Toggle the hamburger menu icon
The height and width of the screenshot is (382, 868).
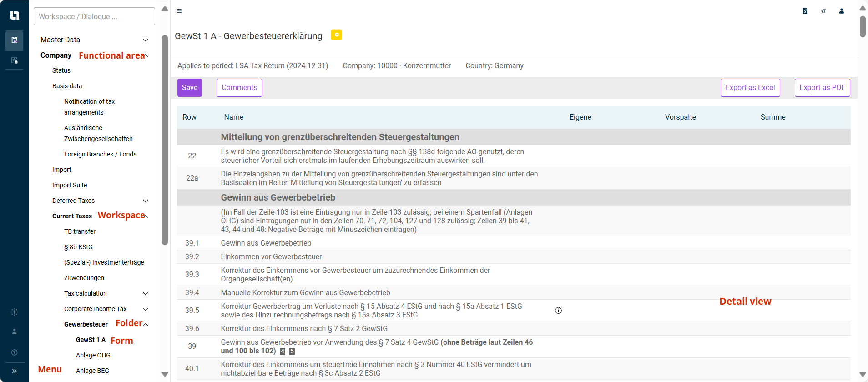point(179,11)
